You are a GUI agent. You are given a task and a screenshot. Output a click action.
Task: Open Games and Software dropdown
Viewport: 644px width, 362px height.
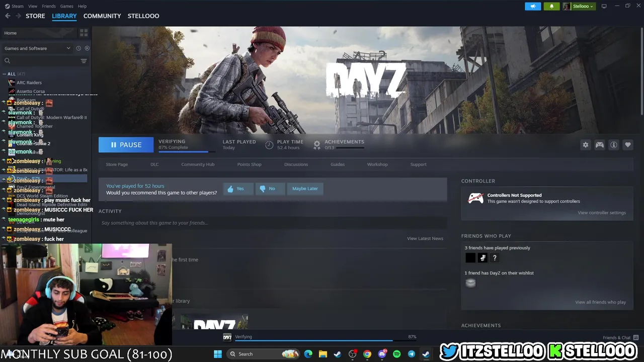[37, 48]
